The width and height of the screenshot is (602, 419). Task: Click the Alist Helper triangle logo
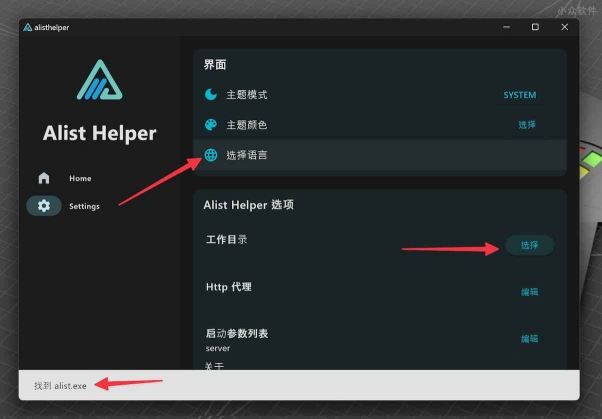(x=100, y=80)
